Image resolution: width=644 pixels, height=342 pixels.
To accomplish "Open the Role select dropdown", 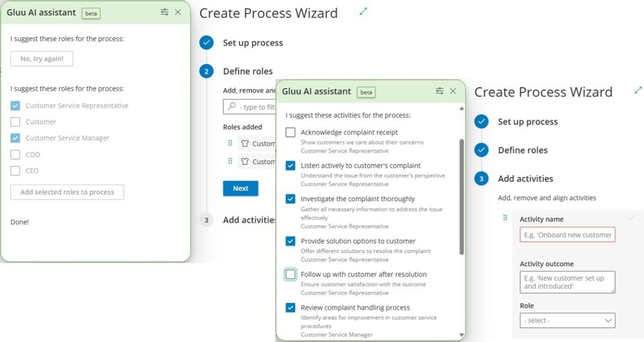I will [567, 320].
